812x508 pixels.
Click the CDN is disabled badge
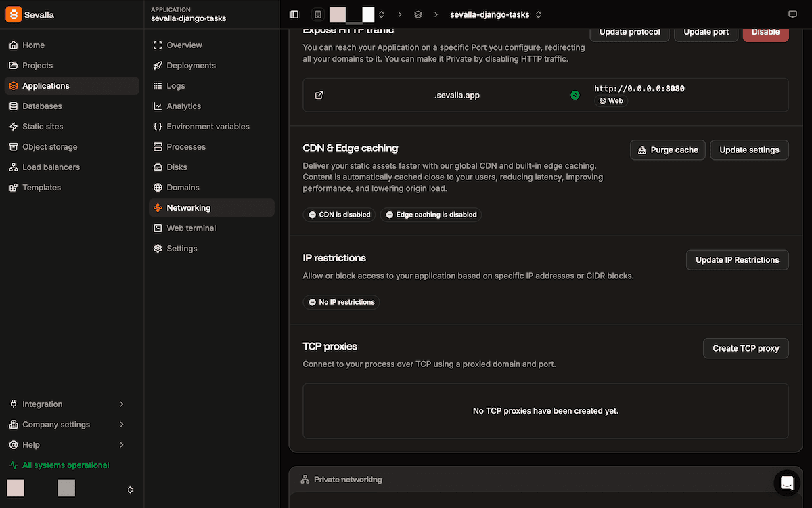pos(339,215)
